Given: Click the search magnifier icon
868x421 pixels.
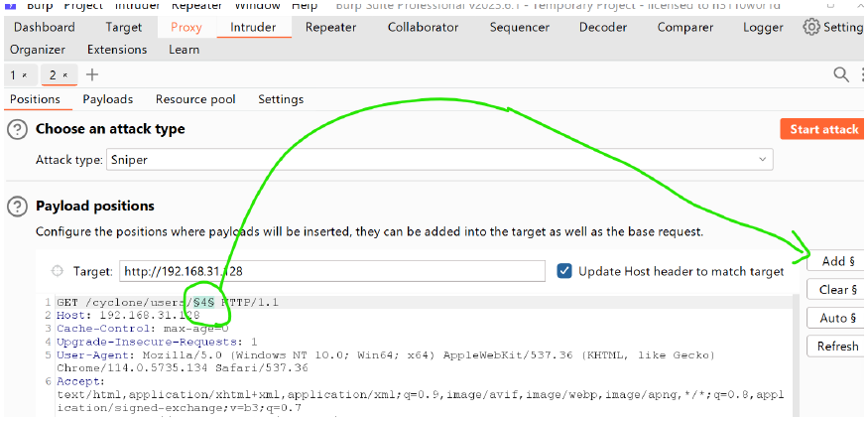Looking at the screenshot, I should [841, 74].
